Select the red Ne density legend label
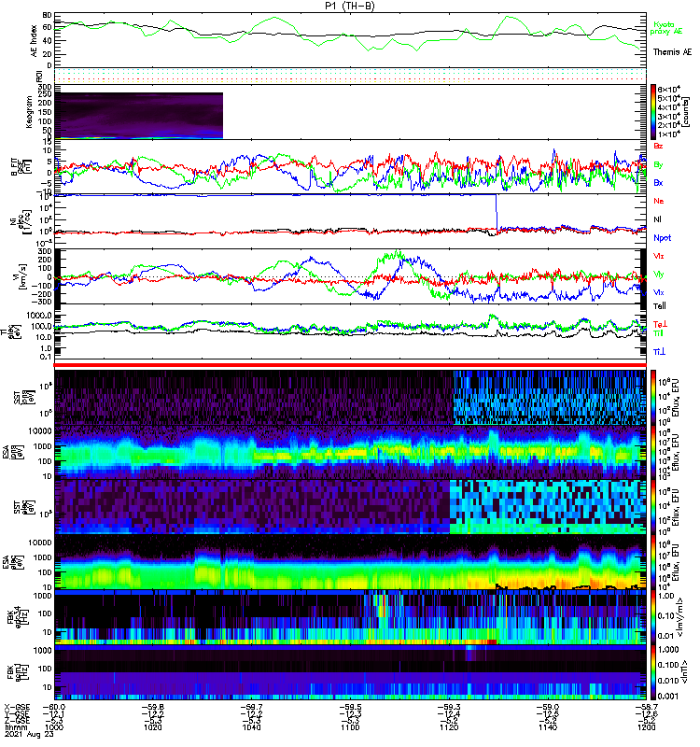This screenshot has height=747, width=700. (x=659, y=201)
